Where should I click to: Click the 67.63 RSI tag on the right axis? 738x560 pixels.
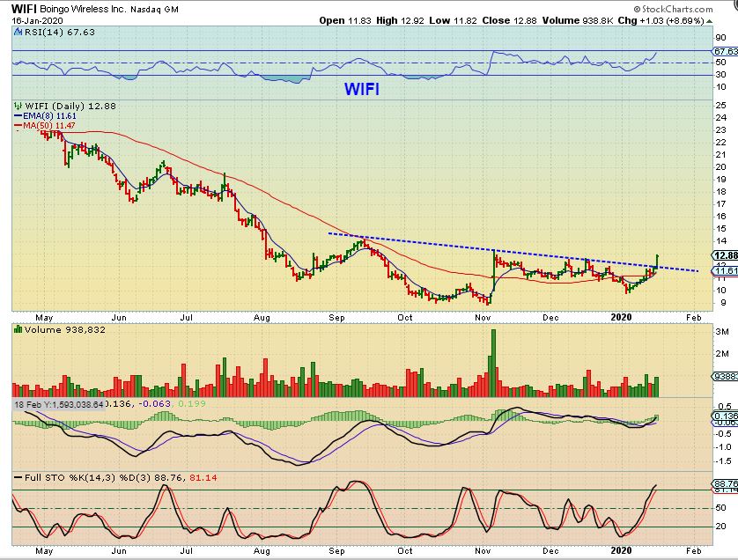point(726,51)
